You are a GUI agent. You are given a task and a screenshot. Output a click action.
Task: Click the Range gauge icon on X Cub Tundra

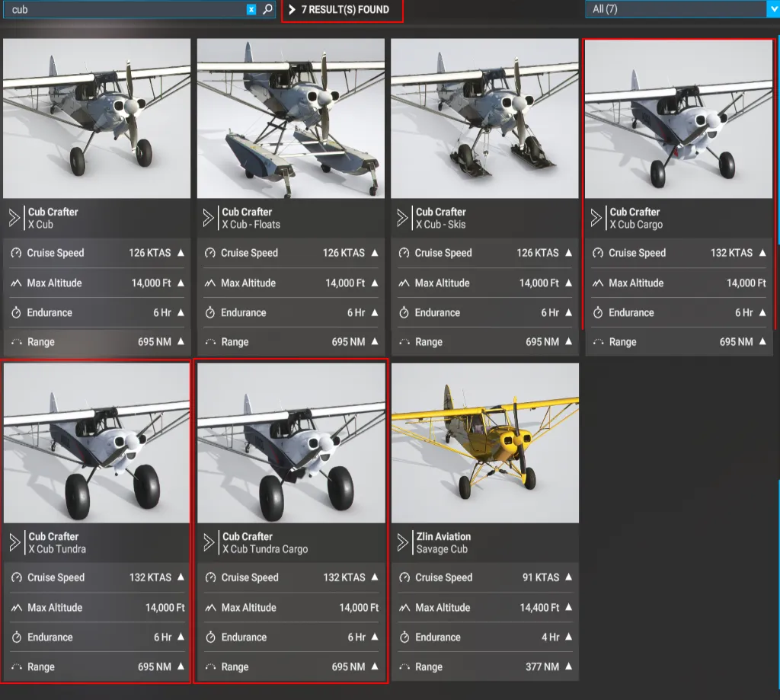pyautogui.click(x=18, y=666)
